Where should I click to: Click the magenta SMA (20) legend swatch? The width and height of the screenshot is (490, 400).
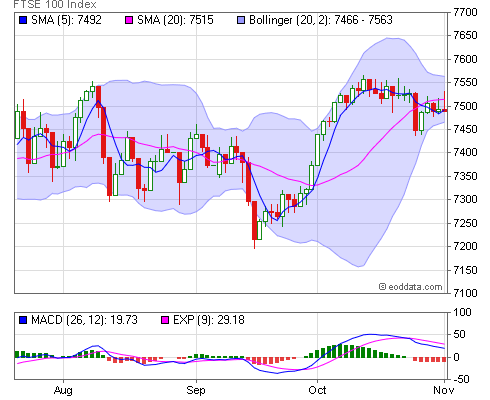(x=129, y=21)
